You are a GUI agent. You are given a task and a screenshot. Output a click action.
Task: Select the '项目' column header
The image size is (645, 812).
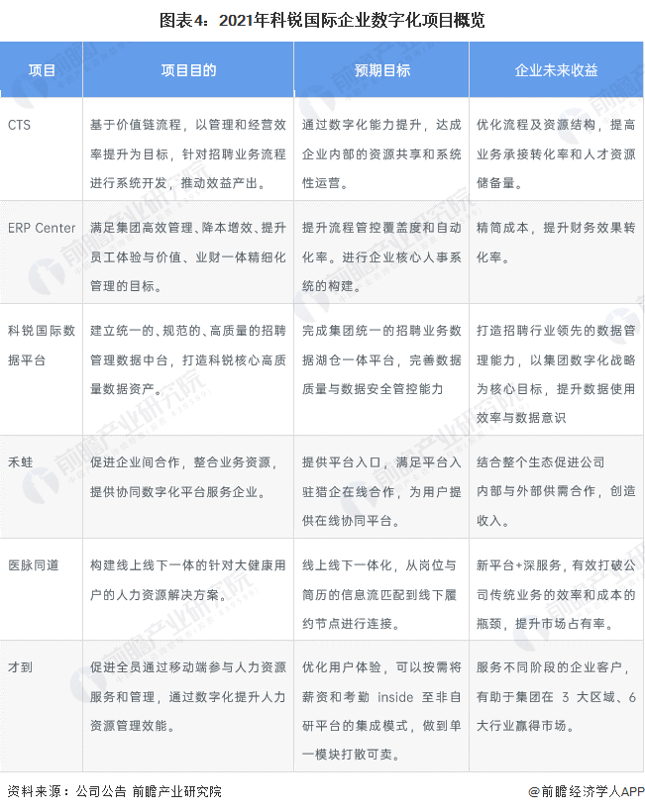[42, 70]
